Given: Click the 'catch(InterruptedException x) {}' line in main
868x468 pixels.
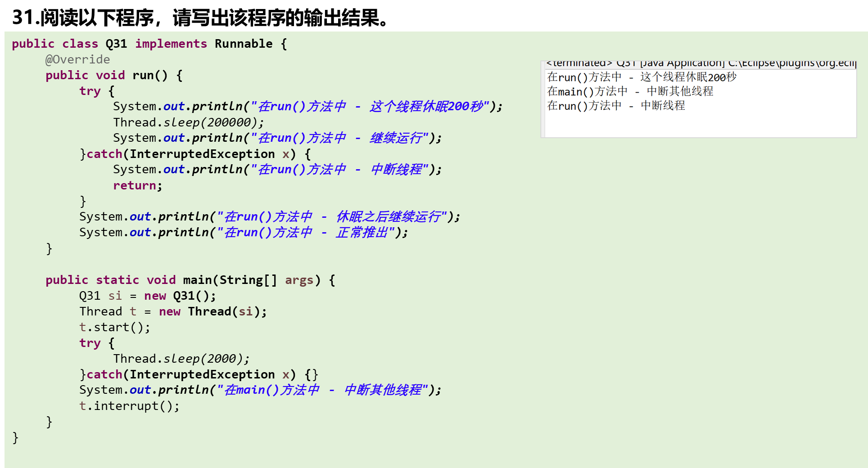Looking at the screenshot, I should [199, 374].
